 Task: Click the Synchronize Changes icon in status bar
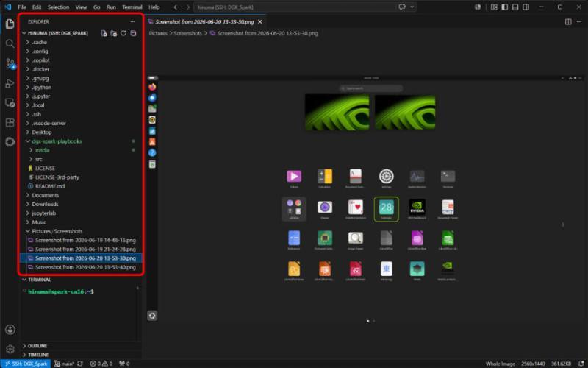(x=80, y=364)
